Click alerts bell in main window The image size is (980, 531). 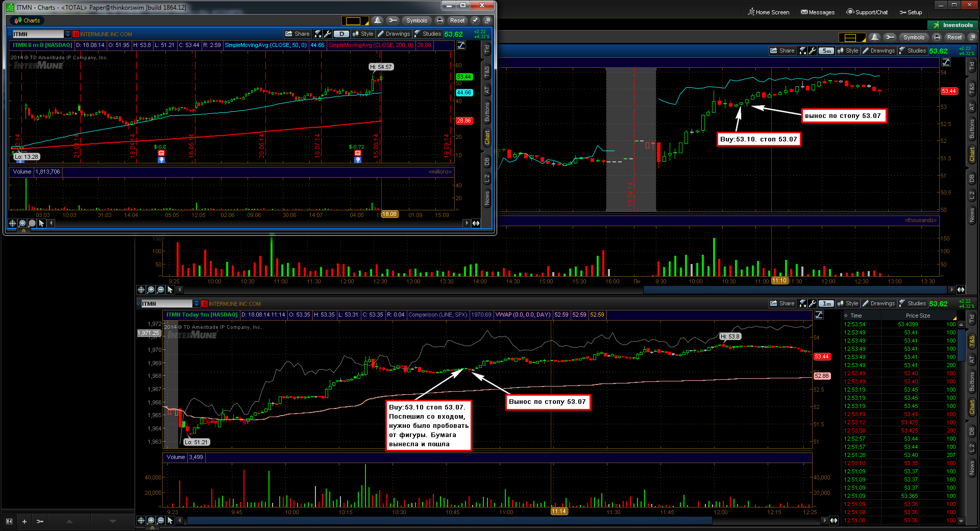[875, 37]
